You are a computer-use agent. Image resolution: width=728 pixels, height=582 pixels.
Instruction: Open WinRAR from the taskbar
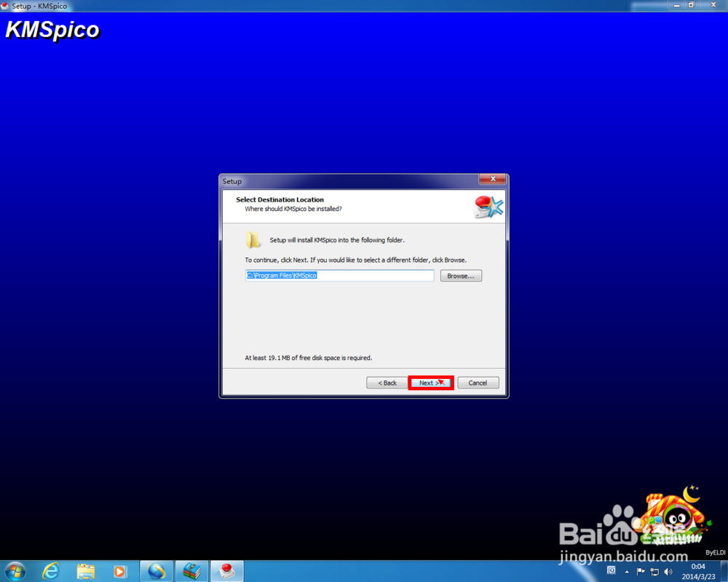point(191,572)
